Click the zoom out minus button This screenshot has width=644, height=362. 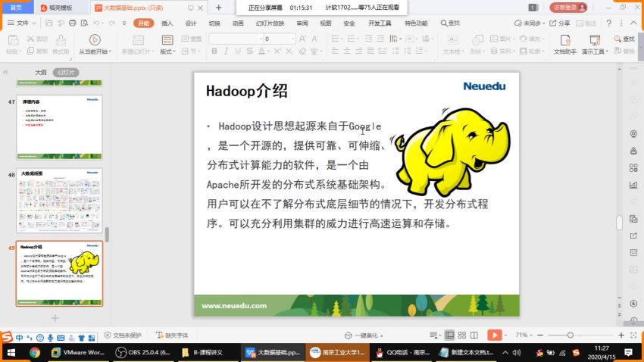tap(540, 335)
